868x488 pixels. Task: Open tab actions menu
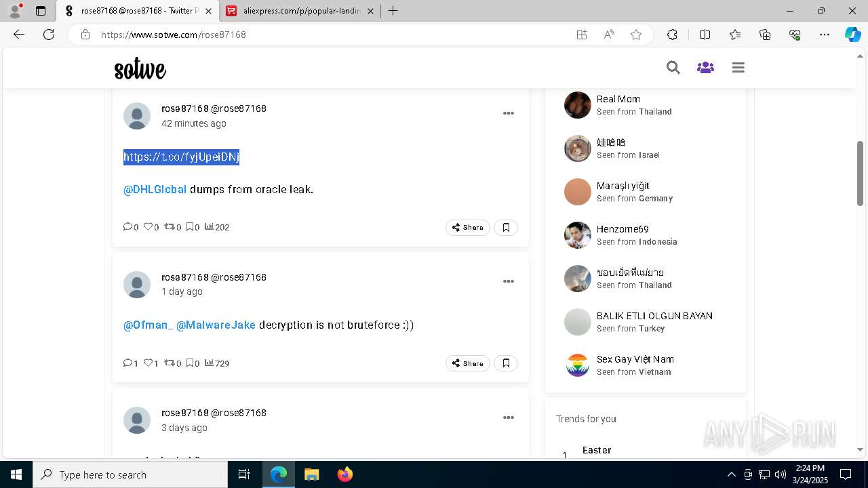[x=41, y=11]
